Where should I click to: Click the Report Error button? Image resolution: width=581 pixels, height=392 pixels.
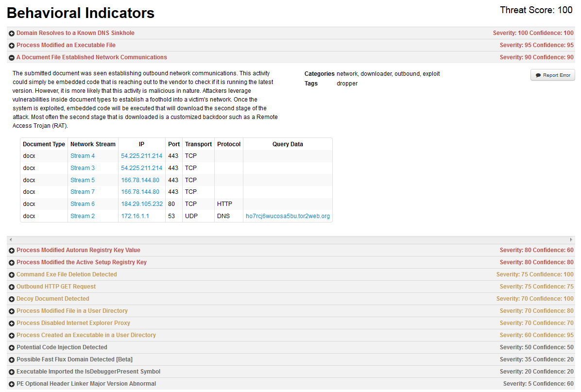[553, 75]
